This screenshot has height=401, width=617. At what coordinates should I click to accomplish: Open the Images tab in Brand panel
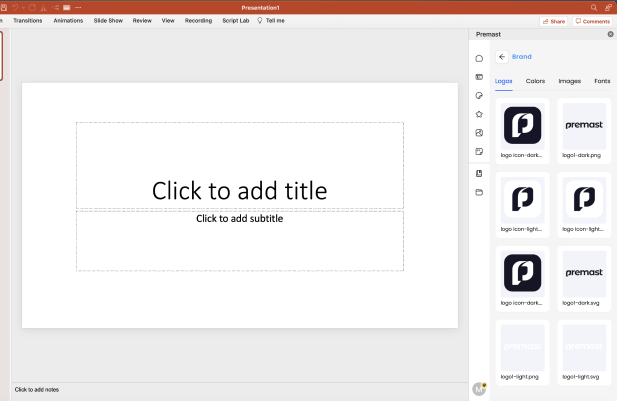[x=569, y=81]
